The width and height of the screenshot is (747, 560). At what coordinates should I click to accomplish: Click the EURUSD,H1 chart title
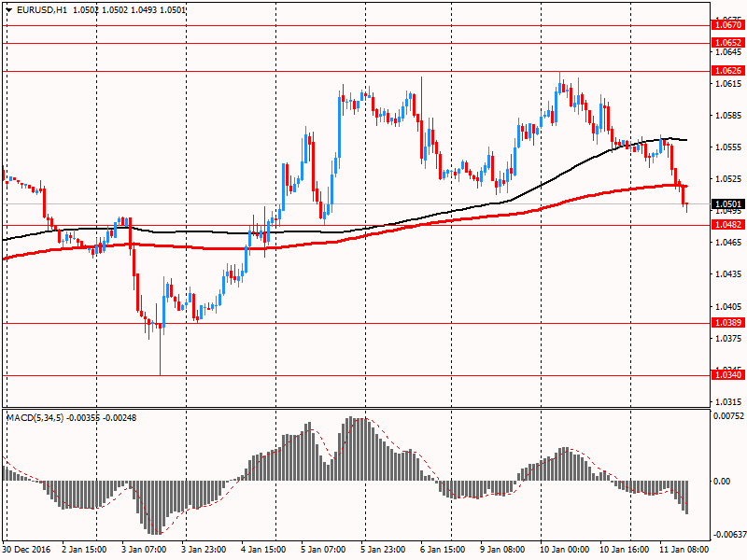41,9
